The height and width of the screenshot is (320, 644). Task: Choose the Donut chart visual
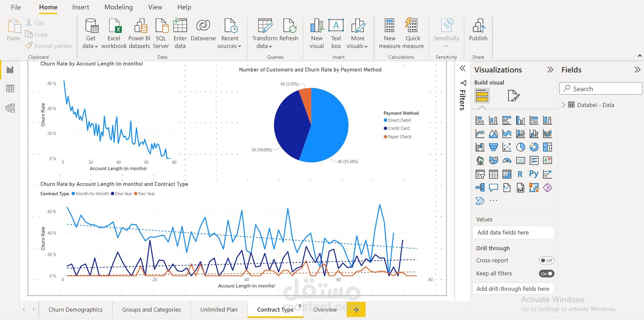point(534,147)
